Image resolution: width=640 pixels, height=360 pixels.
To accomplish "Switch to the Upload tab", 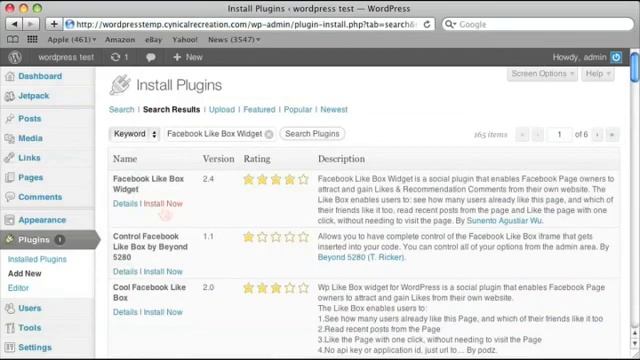I will 222,109.
